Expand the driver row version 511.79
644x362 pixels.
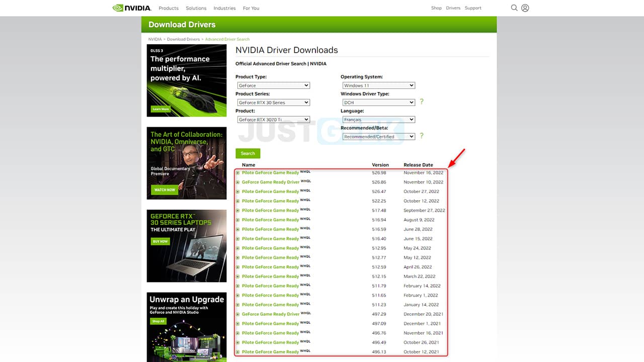point(238,286)
